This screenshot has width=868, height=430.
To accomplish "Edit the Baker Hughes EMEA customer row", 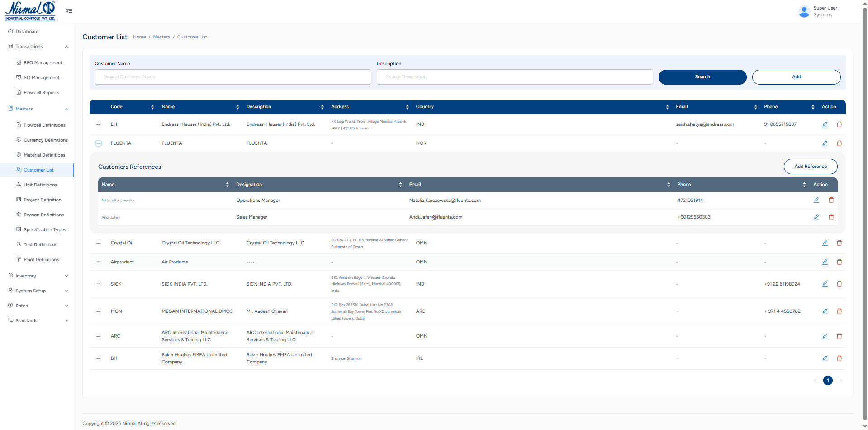I will pyautogui.click(x=825, y=358).
